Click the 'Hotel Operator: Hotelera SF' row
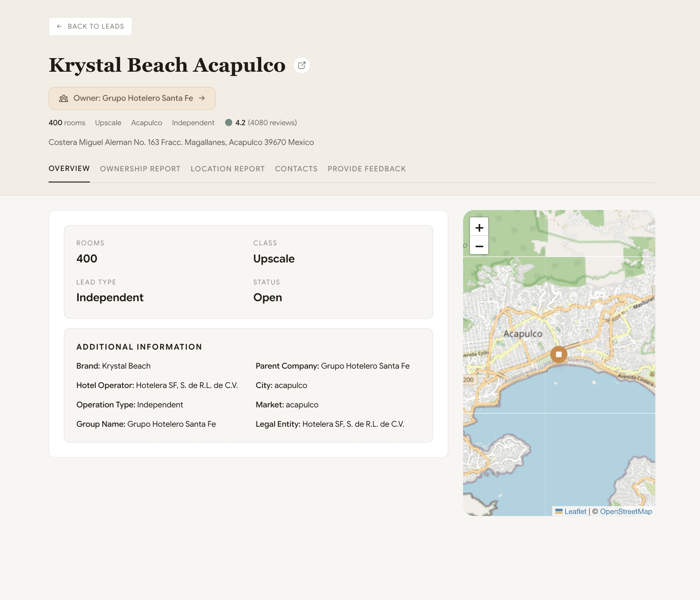Screen dimensions: 700x600 point(157,385)
